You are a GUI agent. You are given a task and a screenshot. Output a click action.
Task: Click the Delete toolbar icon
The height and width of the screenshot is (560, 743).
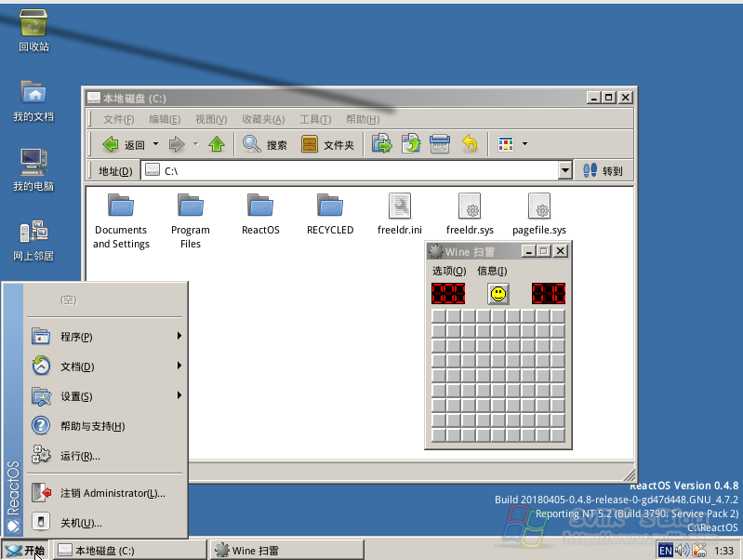(439, 144)
